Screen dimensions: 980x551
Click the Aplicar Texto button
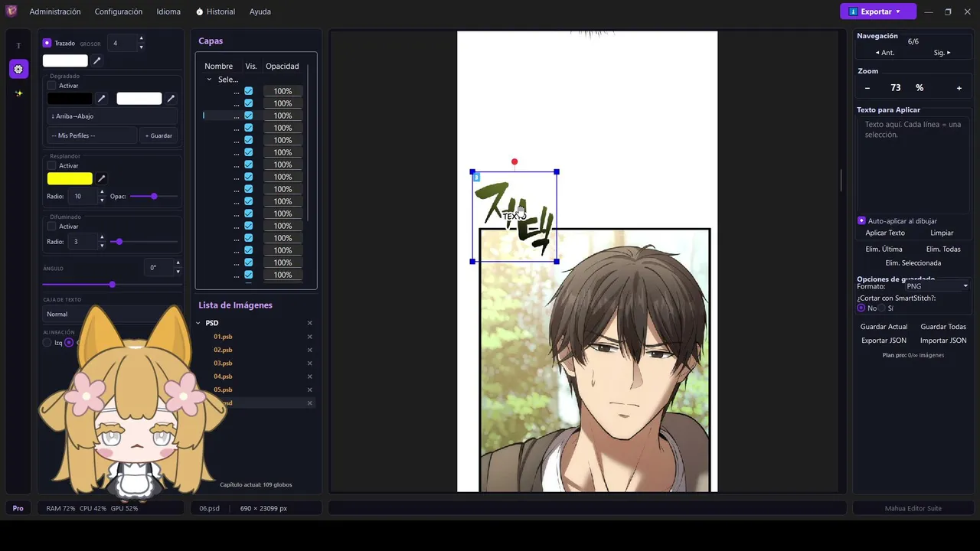click(885, 233)
